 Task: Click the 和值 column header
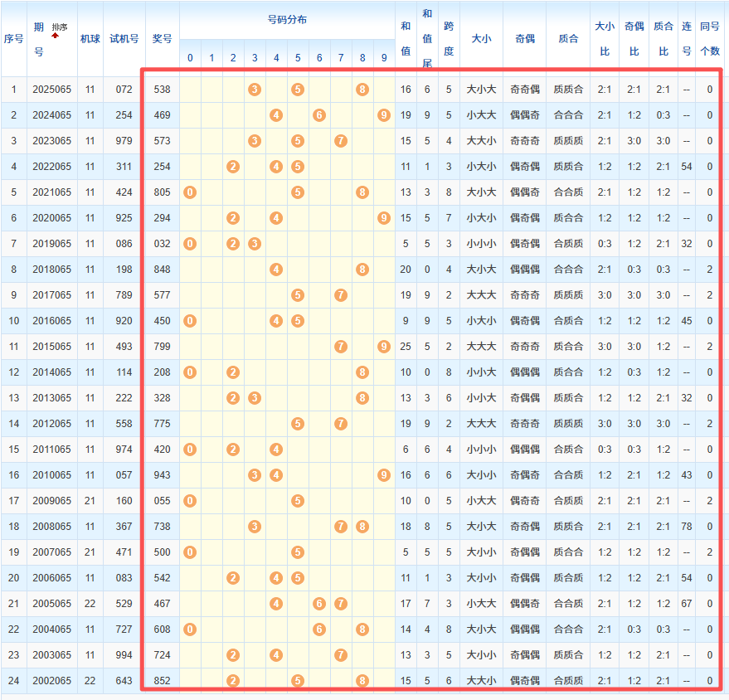pyautogui.click(x=406, y=39)
